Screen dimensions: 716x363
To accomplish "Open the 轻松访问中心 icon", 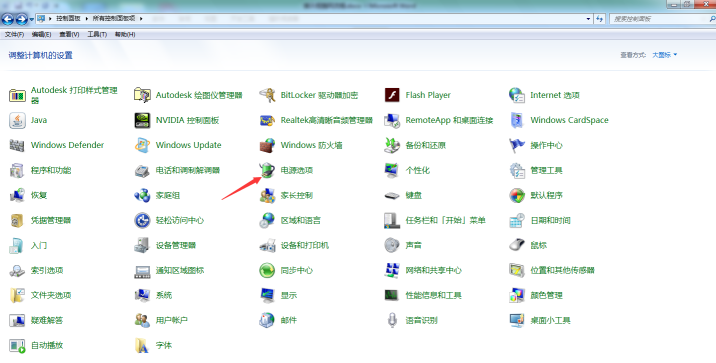I will [142, 221].
